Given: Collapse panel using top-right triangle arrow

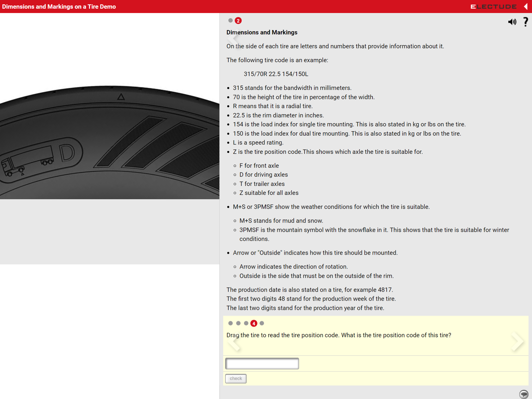Looking at the screenshot, I should click(x=526, y=6).
